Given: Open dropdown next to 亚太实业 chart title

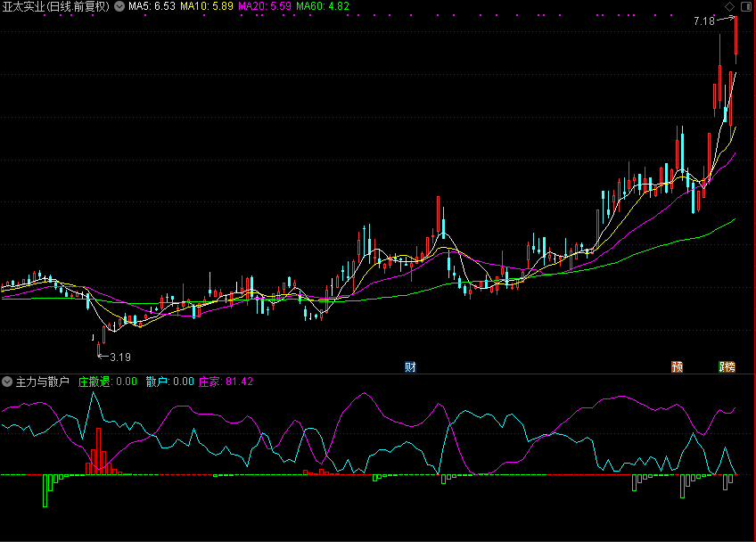Looking at the screenshot, I should [119, 6].
